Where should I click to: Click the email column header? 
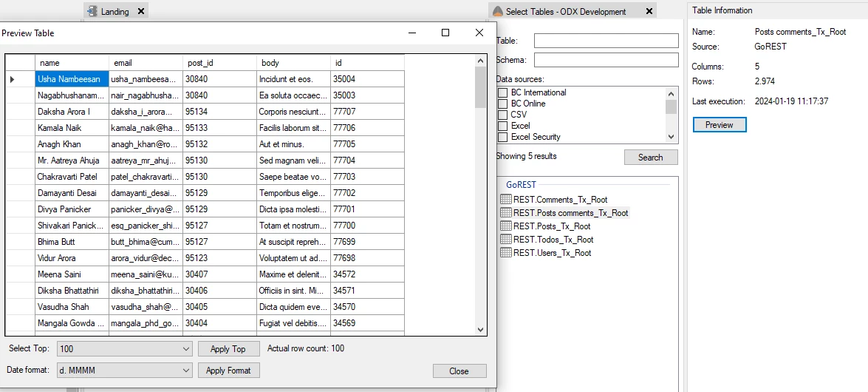tap(146, 63)
